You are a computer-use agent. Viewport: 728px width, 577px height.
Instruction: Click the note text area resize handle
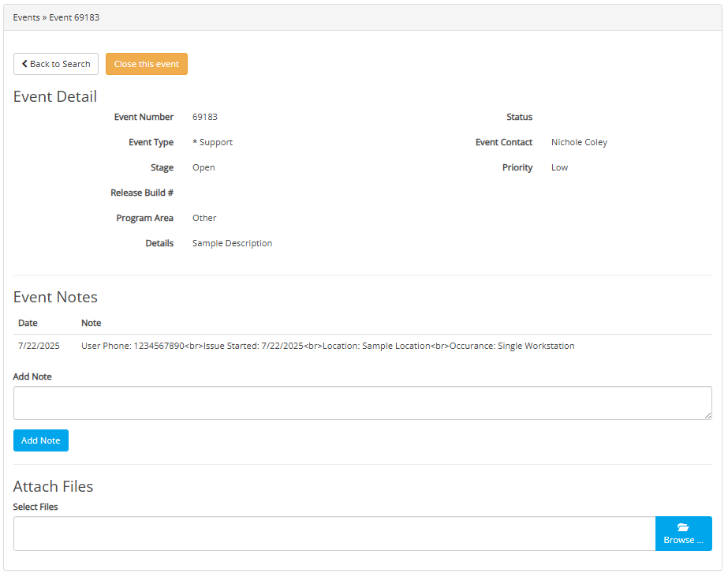point(707,415)
